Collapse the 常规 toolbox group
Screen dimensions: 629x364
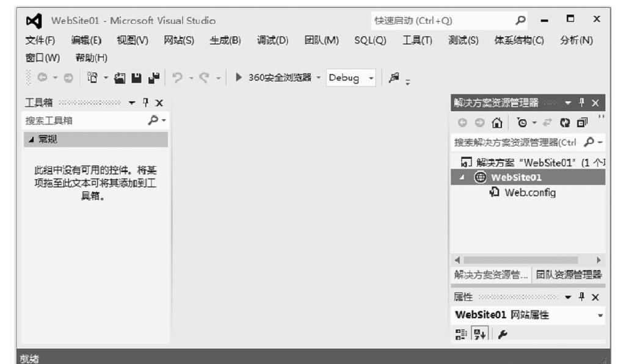(x=31, y=140)
